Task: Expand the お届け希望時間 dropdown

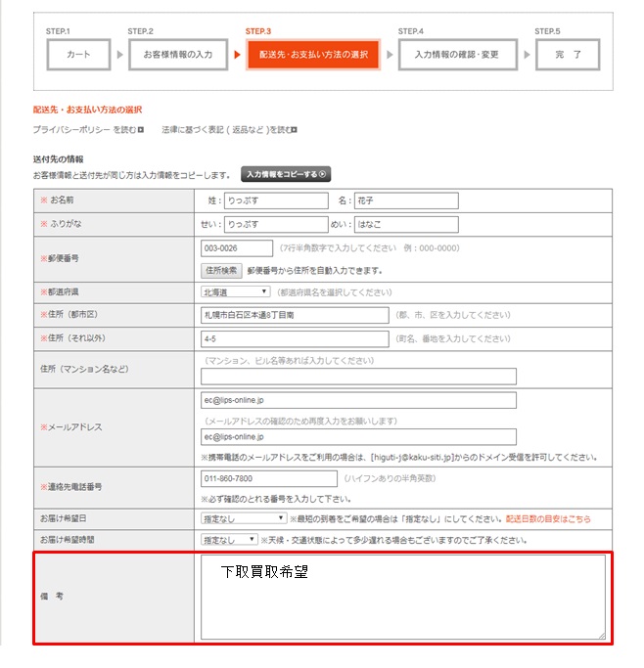Action: coord(228,539)
